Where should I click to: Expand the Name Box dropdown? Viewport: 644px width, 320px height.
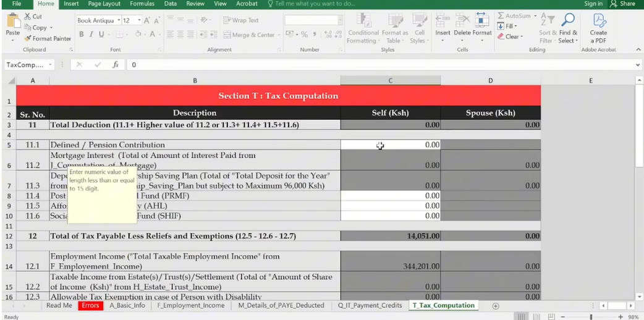(51, 65)
